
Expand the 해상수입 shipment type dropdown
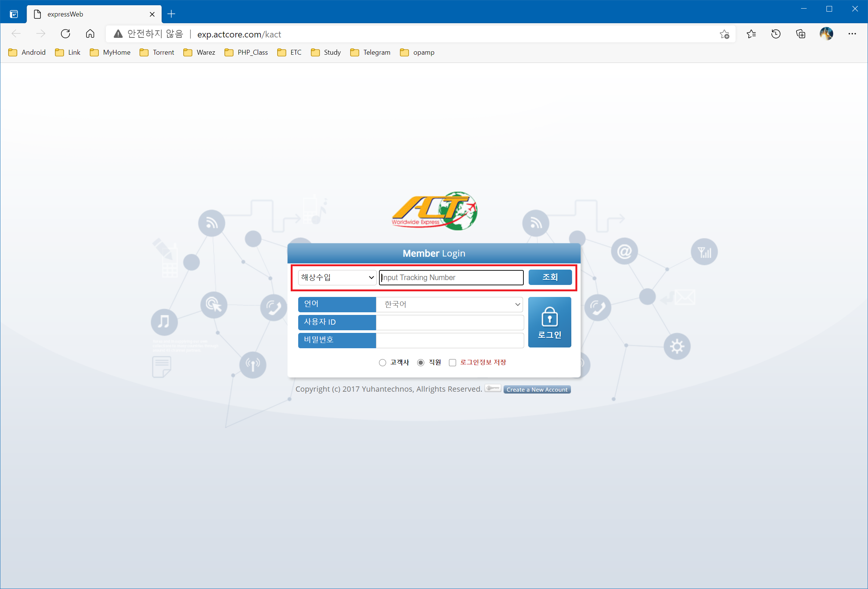(337, 277)
